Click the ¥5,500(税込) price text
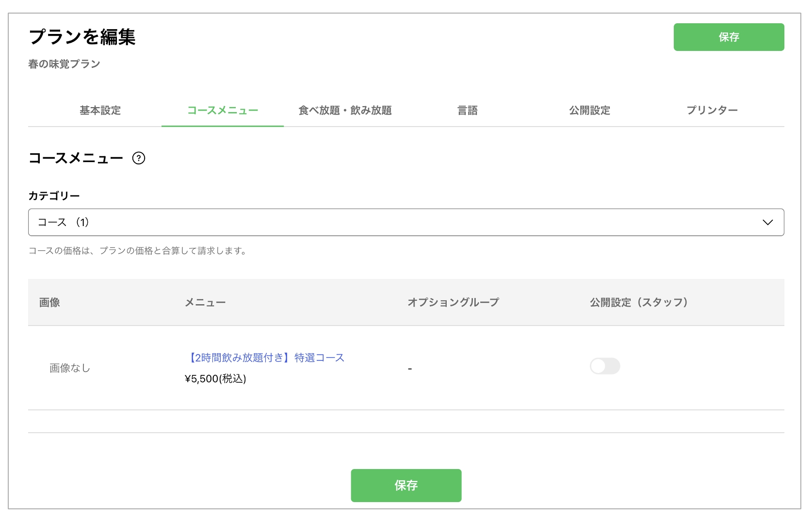The image size is (812, 520). [215, 379]
